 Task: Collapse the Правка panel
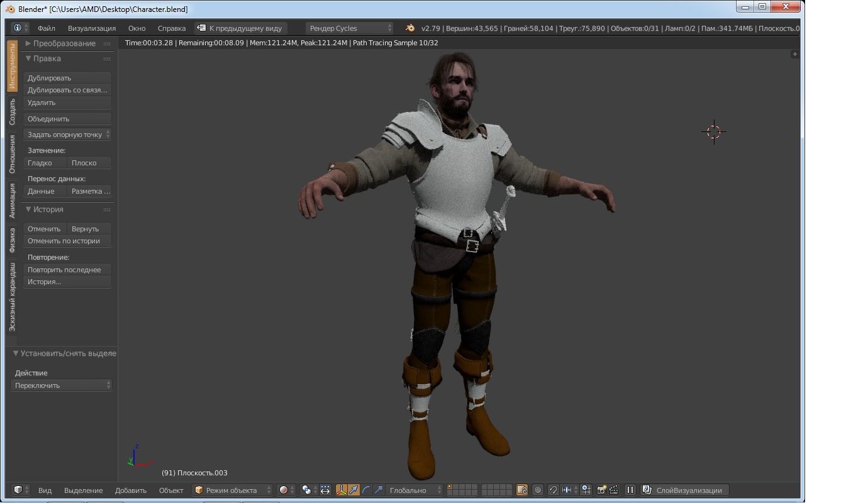[x=43, y=58]
